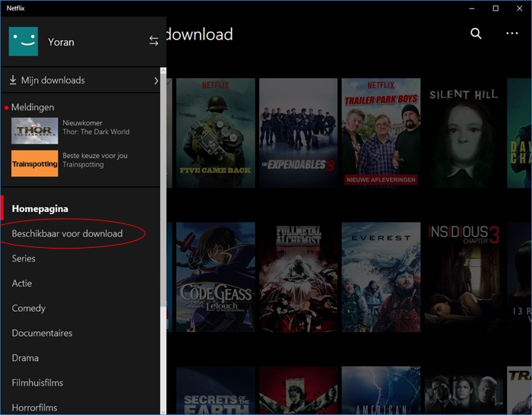Open the Trailer Park Boys poster

[380, 133]
